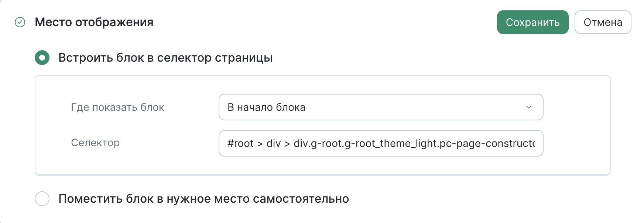
Task: Choose Поместить блок в нужное место самостоятельно
Action: (x=42, y=199)
